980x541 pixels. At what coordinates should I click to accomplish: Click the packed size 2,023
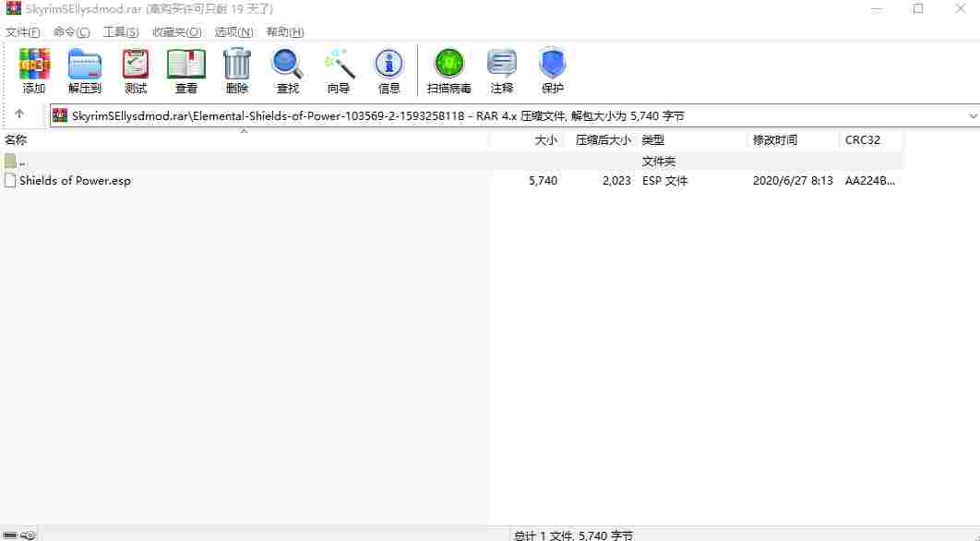(x=616, y=181)
